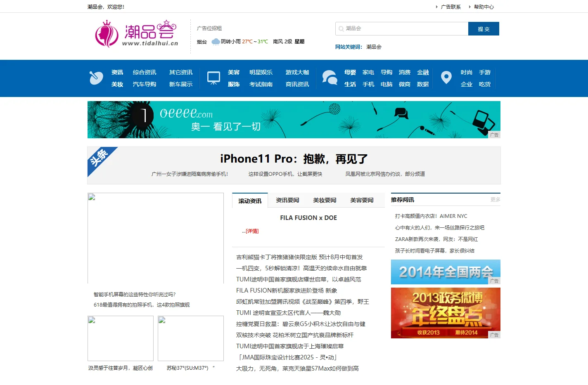The height and width of the screenshot is (385, 588).
Task: Open the 广告联系 link
Action: point(450,7)
